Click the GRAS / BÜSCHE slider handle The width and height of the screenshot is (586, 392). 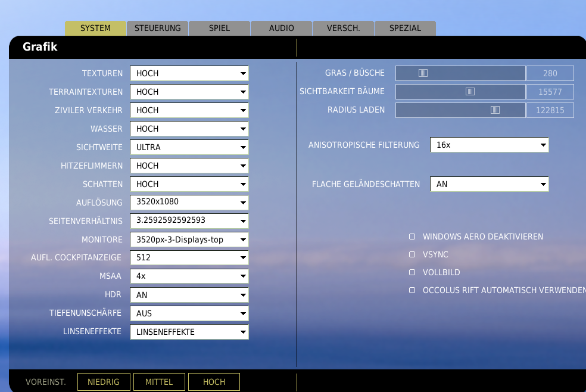click(x=423, y=73)
